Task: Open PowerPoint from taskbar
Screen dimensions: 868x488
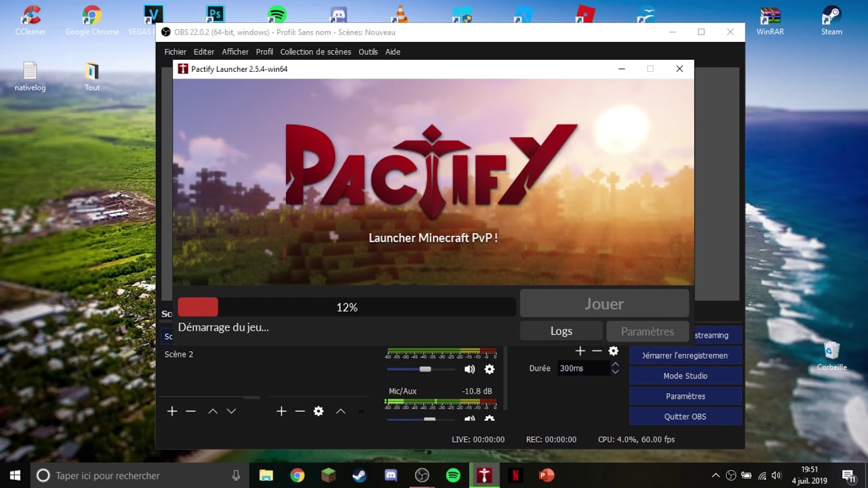Action: tap(547, 475)
